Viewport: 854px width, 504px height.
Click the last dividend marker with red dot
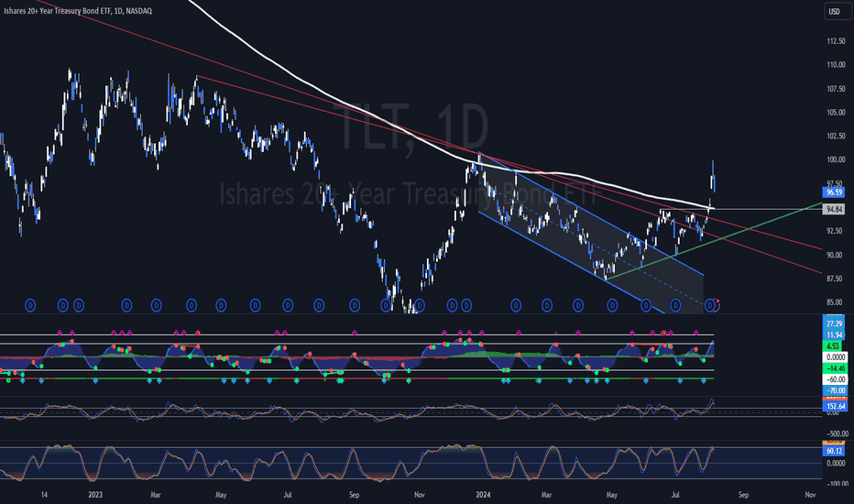(710, 306)
